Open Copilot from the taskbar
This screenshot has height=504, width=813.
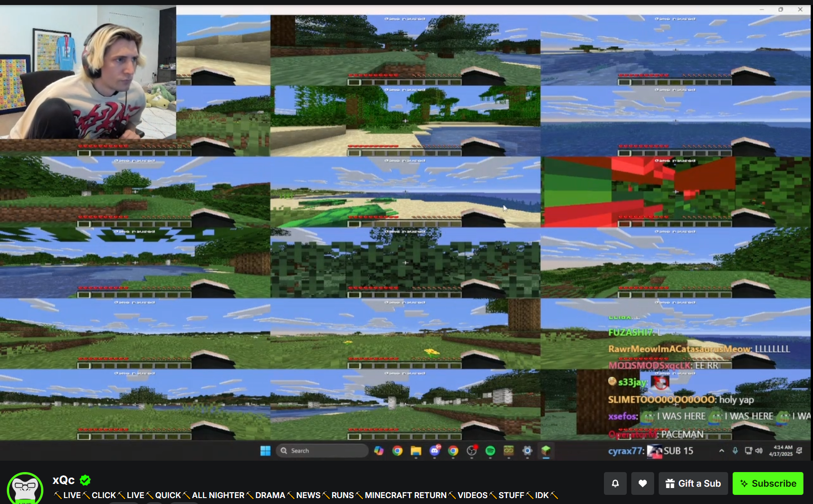point(379,451)
